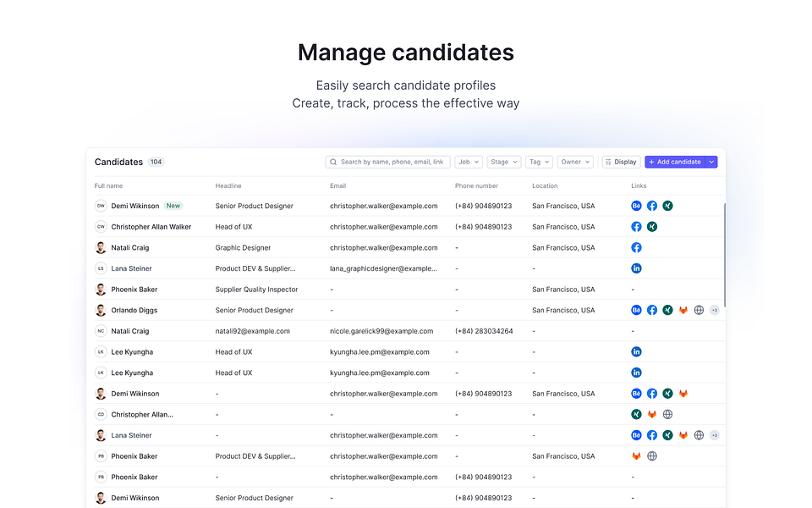Open the Owner filter dropdown
The image size is (812, 508).
[574, 162]
